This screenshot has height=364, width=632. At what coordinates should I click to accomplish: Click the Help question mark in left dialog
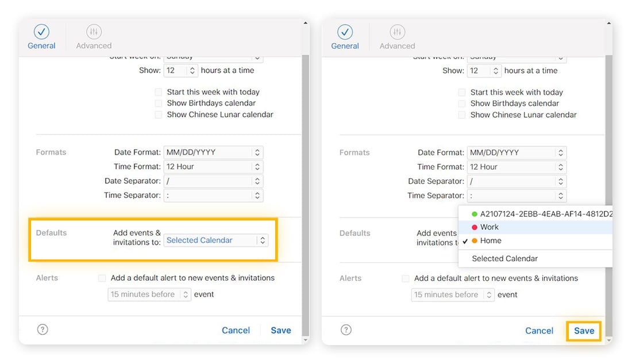(x=43, y=329)
